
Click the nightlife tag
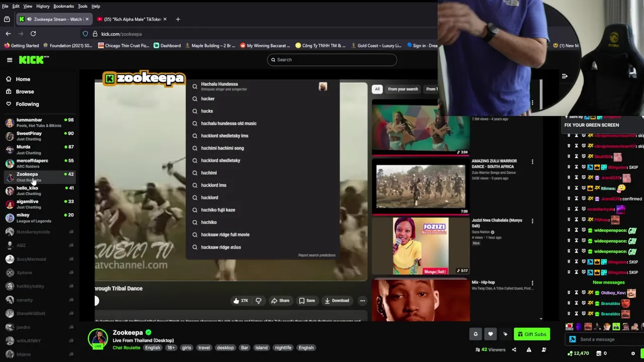283,348
